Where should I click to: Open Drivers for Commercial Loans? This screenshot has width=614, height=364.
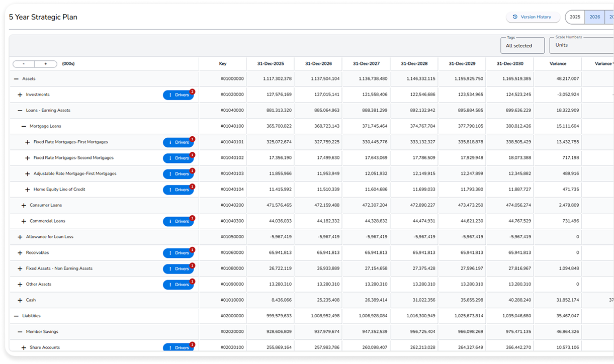(178, 221)
